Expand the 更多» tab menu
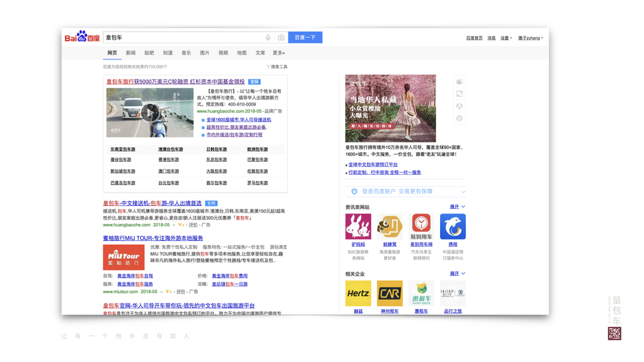The width and height of the screenshot is (644, 362). pyautogui.click(x=279, y=53)
